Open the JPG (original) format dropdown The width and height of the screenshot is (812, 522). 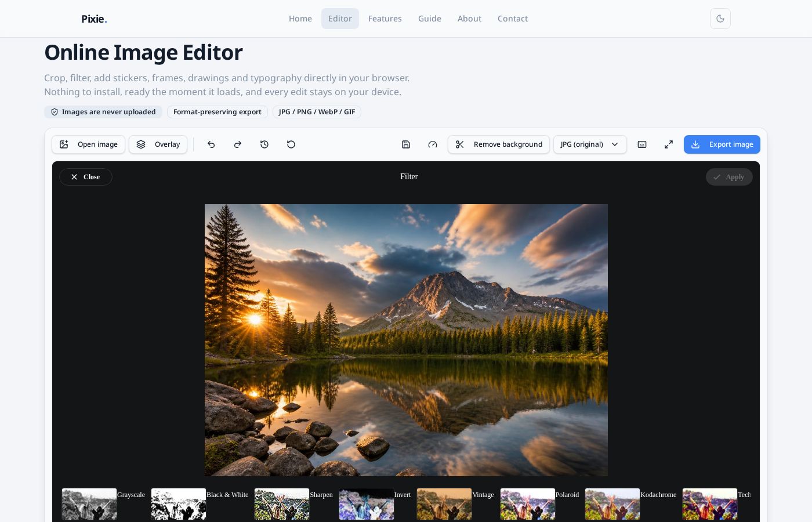[590, 144]
